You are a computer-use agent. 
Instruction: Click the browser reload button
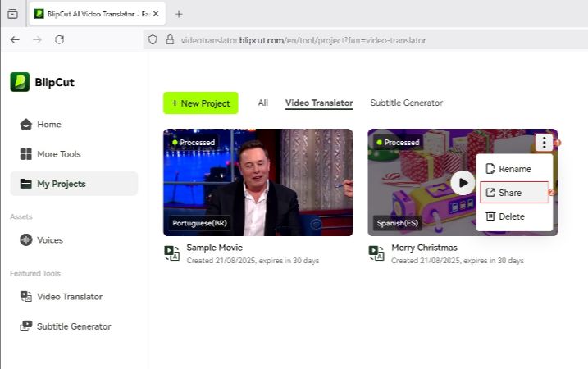pos(59,39)
